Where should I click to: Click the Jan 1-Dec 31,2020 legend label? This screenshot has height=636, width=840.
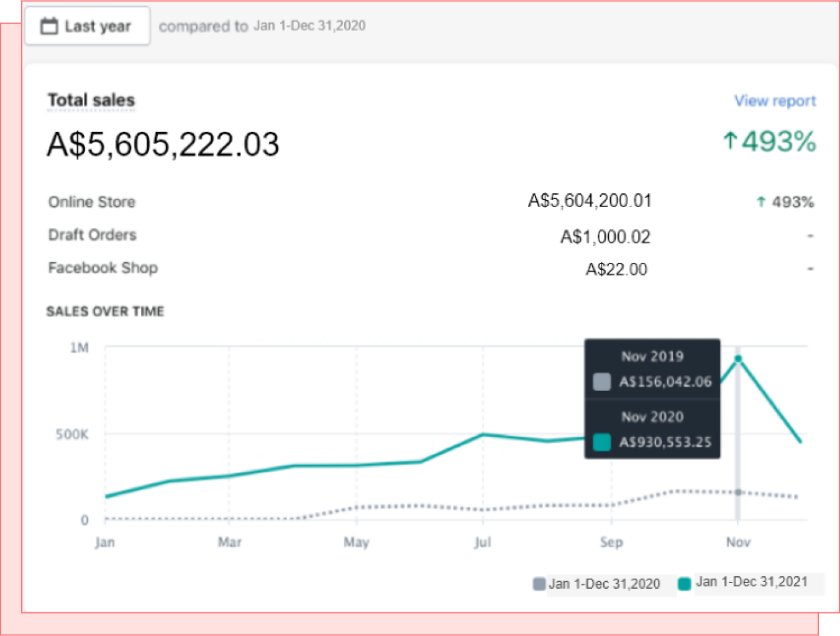click(x=604, y=584)
